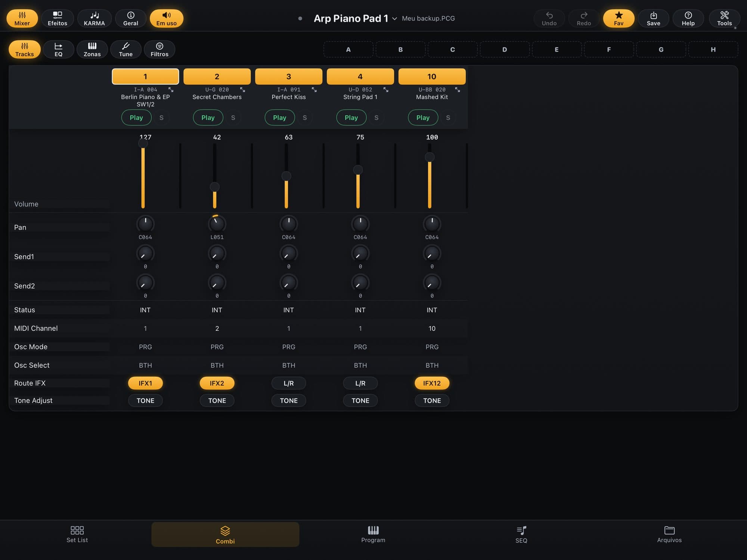Expand Perfect Kiss program selector arrows

tap(314, 90)
